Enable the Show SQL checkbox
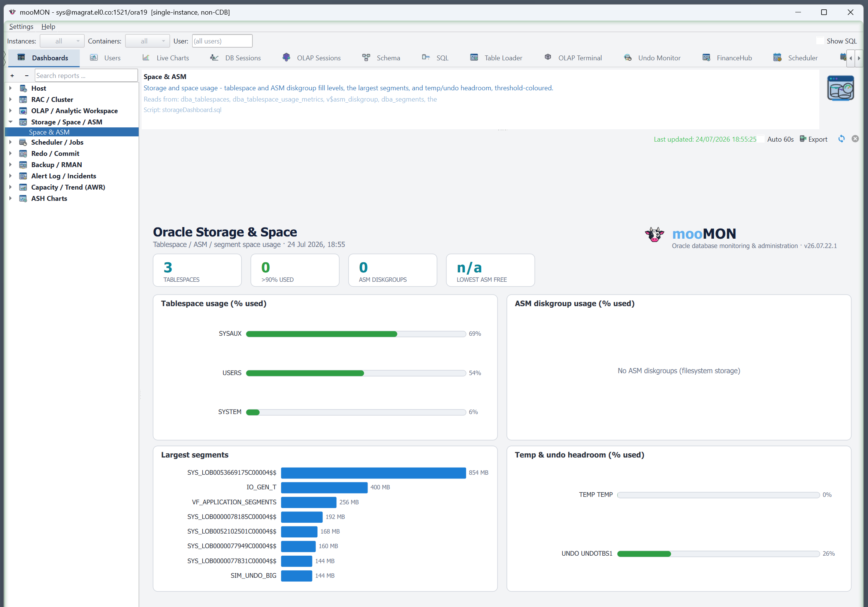Viewport: 868px width, 607px height. [x=820, y=41]
